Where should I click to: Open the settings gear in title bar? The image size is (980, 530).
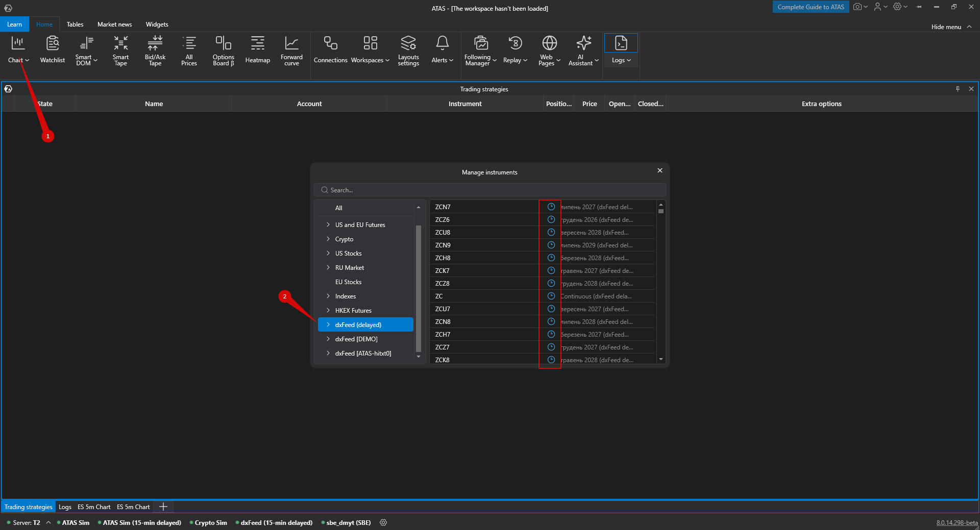click(897, 7)
